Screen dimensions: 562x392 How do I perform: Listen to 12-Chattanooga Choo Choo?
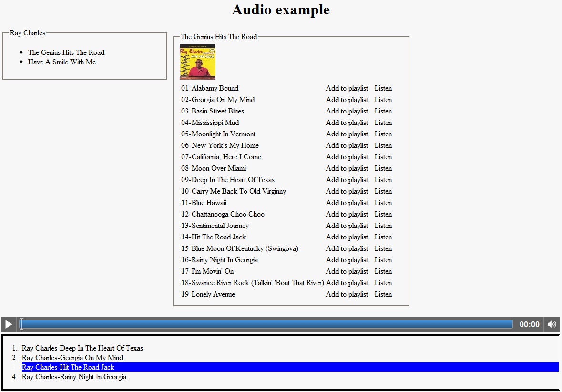pyautogui.click(x=383, y=215)
